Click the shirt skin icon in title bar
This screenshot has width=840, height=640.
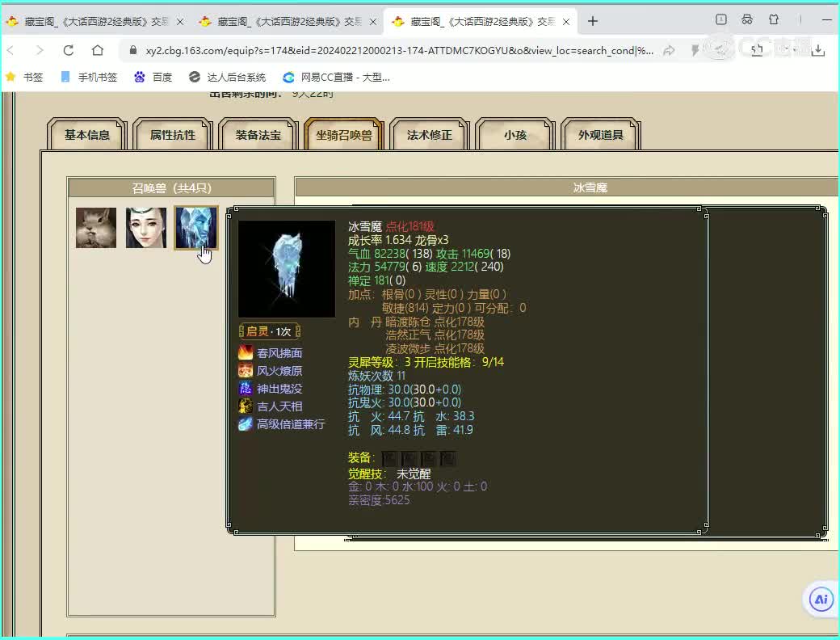[774, 20]
